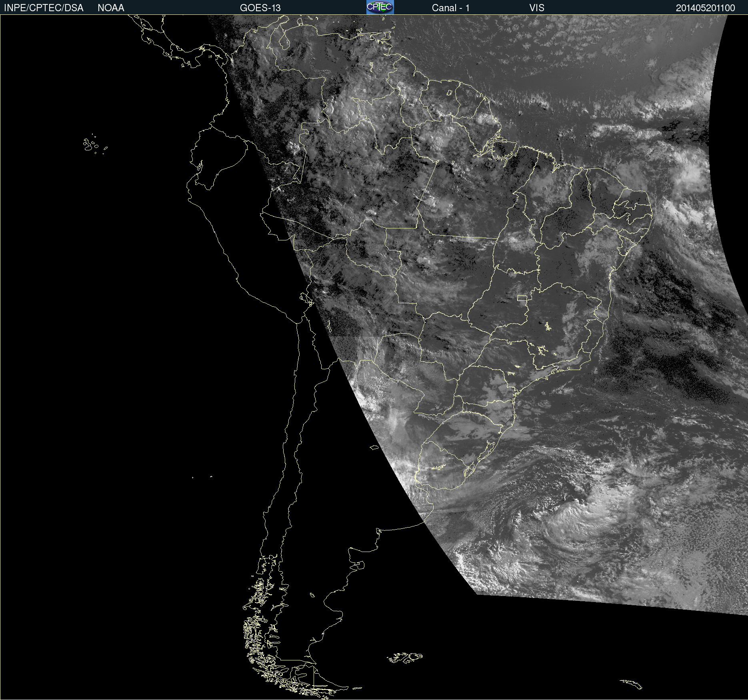Viewport: 748px width, 700px height.
Task: Click the 201405201100 timestamp
Action: coord(705,8)
